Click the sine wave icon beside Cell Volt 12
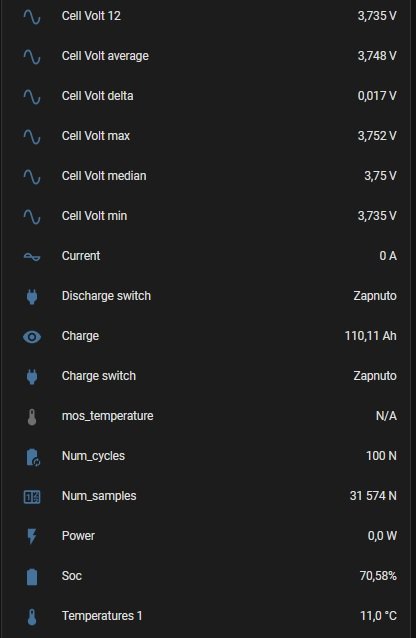The image size is (416, 638). point(32,16)
